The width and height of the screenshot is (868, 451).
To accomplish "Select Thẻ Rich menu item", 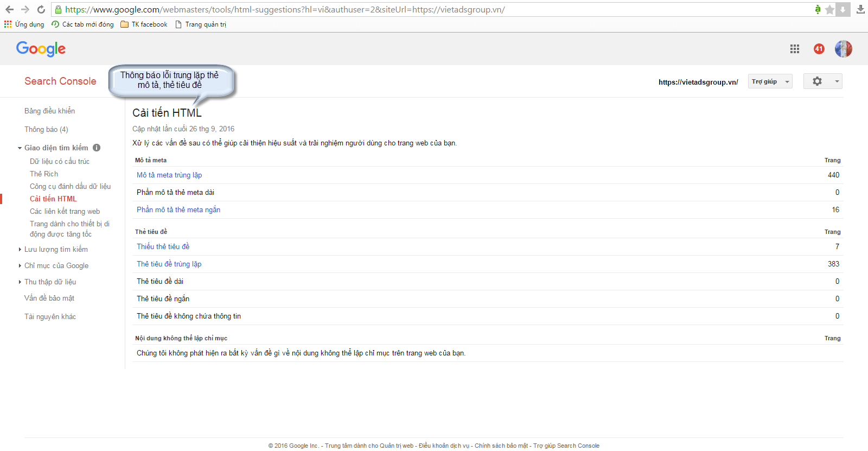I will pos(44,174).
